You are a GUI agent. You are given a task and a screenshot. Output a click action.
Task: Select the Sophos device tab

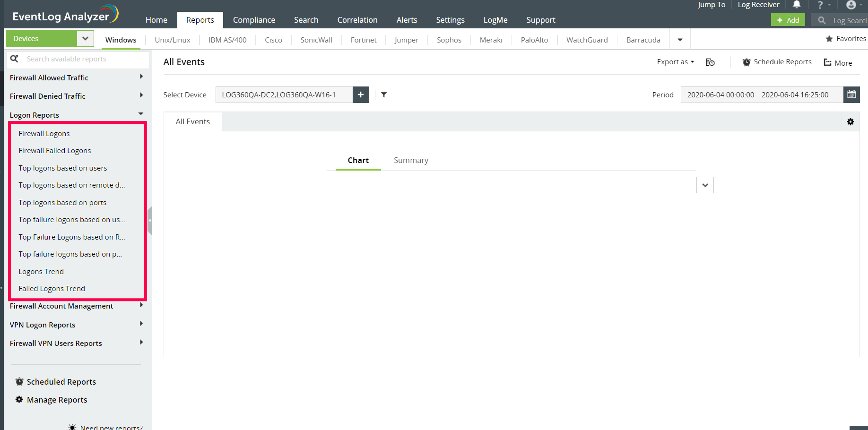pyautogui.click(x=449, y=40)
